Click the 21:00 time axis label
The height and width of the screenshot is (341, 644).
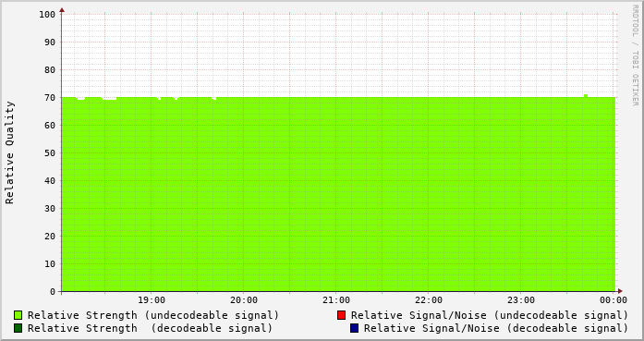pyautogui.click(x=336, y=300)
